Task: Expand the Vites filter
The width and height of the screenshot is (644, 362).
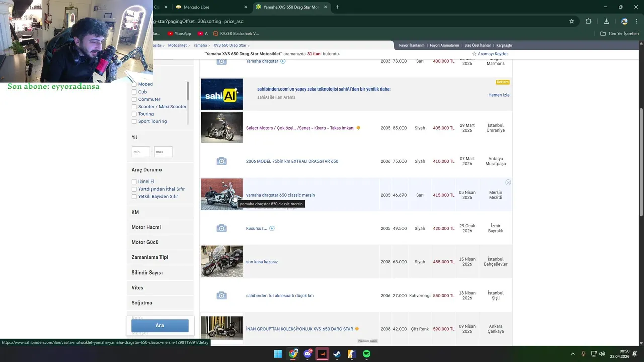Action: click(x=160, y=288)
